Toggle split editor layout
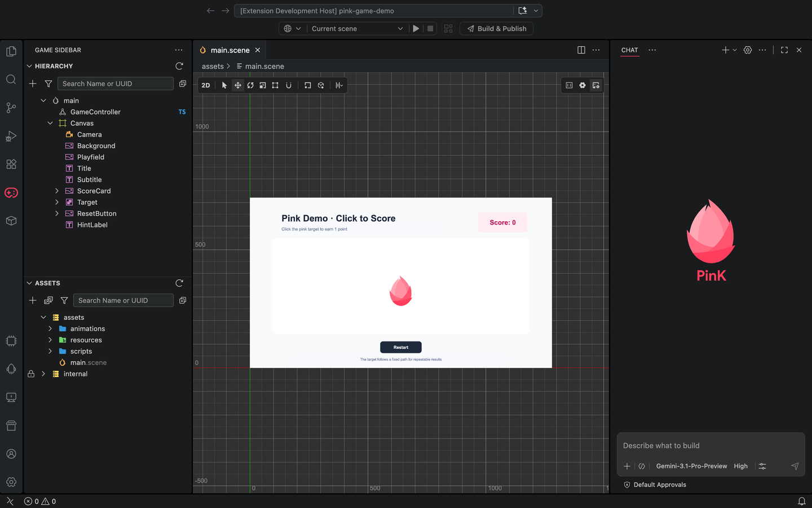The image size is (812, 508). tap(581, 50)
